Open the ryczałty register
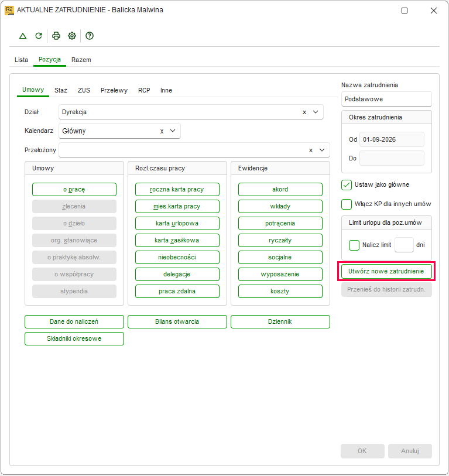The width and height of the screenshot is (449, 476). 280,241
